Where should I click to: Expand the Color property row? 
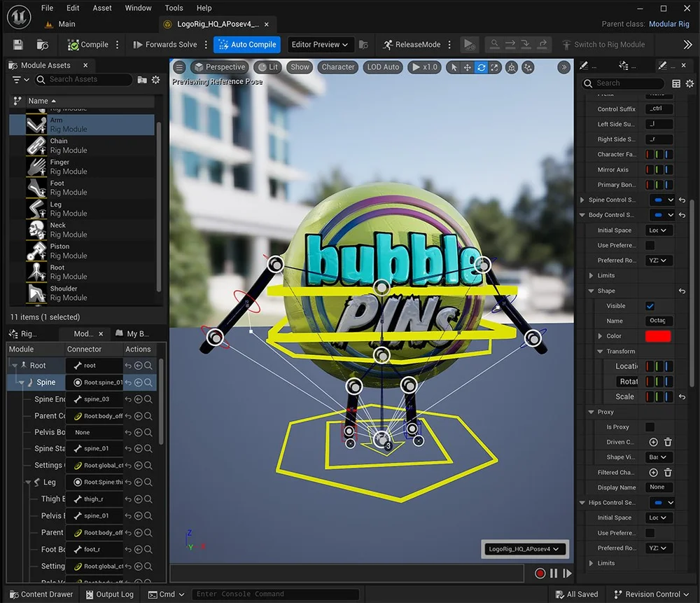[x=600, y=336]
